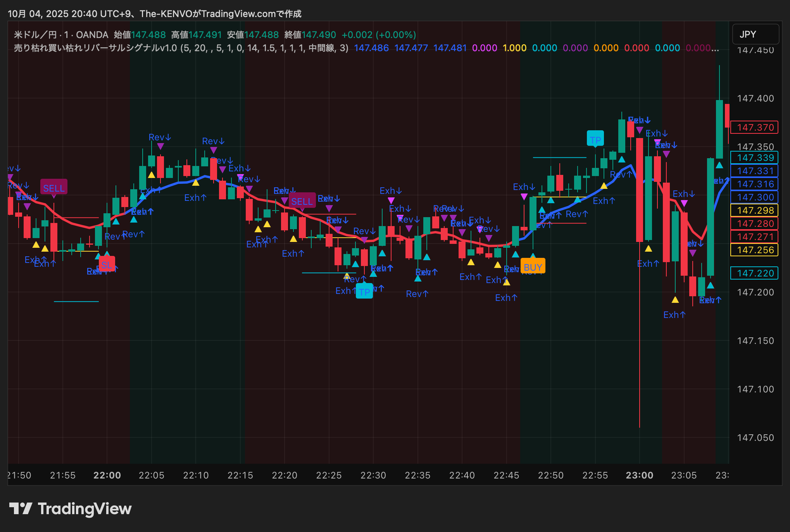Click the Rev↓ marker above the 22:05 candle
Screen dimensions: 790x532
point(160,138)
